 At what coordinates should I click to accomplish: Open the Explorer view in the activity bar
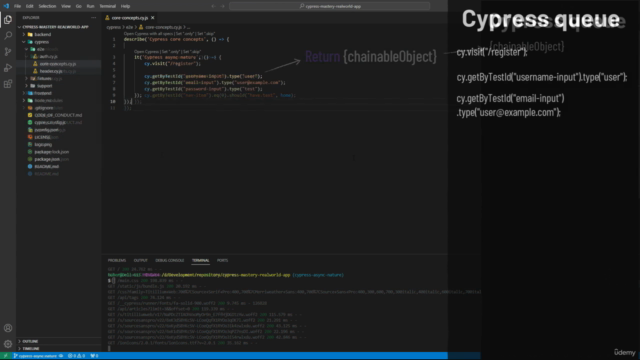click(8, 20)
